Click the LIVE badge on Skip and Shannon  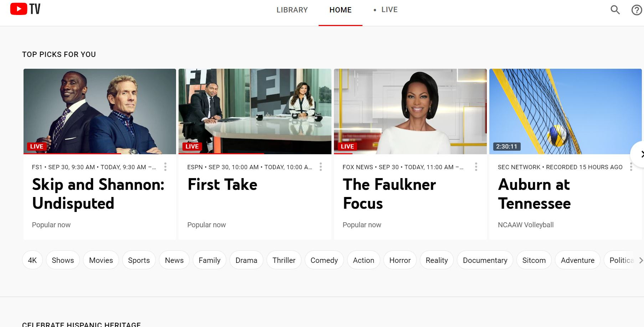(x=37, y=146)
